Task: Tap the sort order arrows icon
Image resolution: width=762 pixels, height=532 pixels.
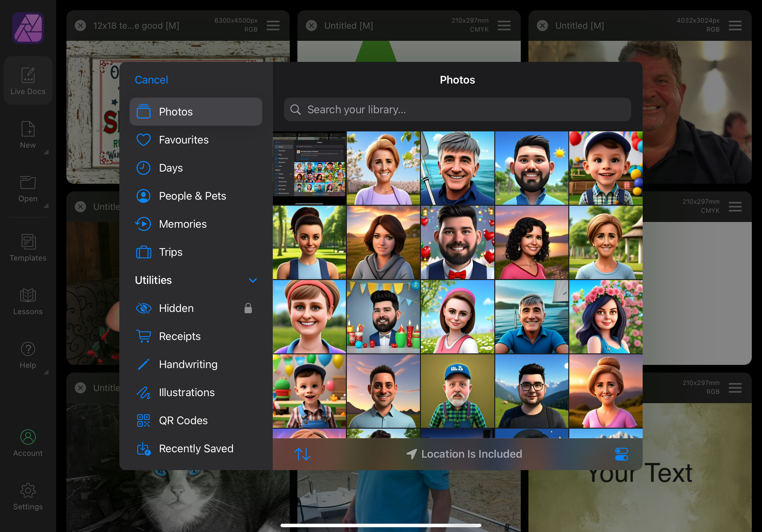Action: point(303,454)
